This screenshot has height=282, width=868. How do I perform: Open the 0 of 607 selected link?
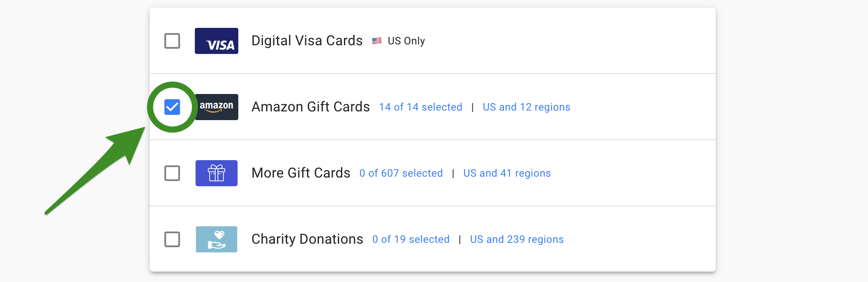[401, 173]
